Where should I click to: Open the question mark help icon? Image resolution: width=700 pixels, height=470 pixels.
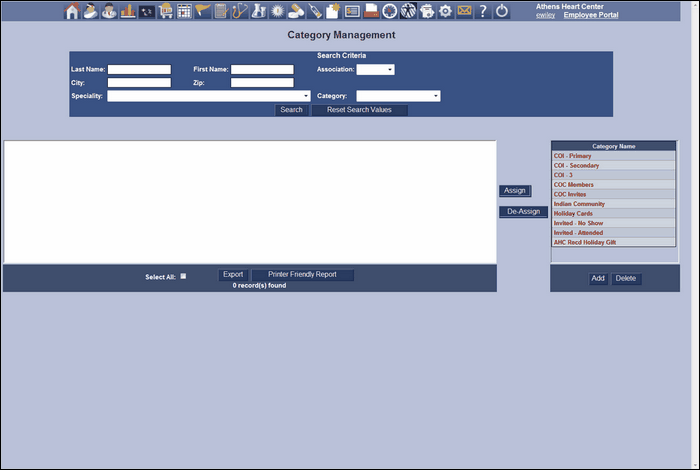click(x=483, y=11)
